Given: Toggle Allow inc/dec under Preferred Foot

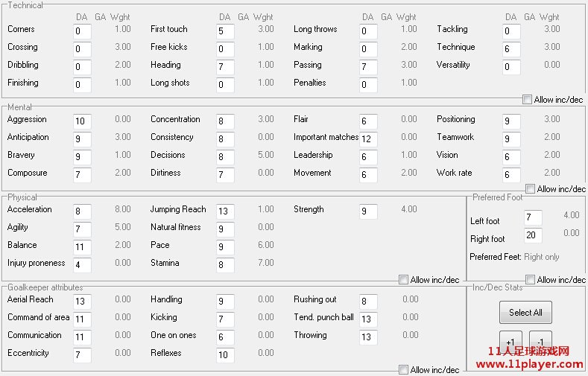Looking at the screenshot, I should (x=531, y=280).
